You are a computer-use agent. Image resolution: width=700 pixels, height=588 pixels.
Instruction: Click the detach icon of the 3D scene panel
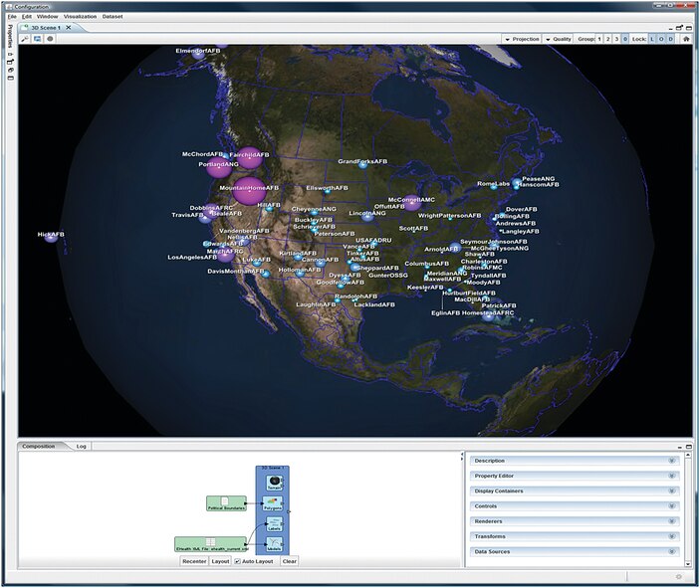[679, 28]
